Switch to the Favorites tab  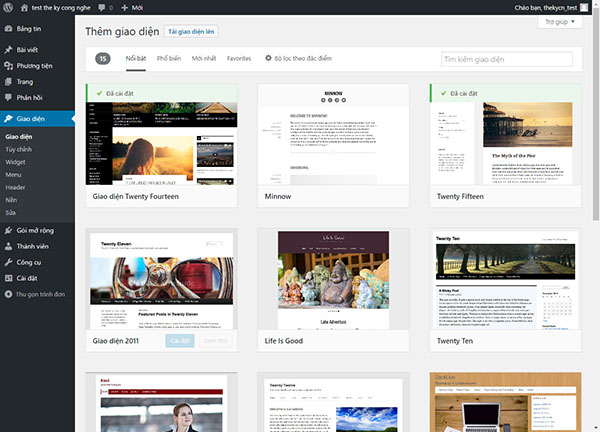[x=239, y=59]
